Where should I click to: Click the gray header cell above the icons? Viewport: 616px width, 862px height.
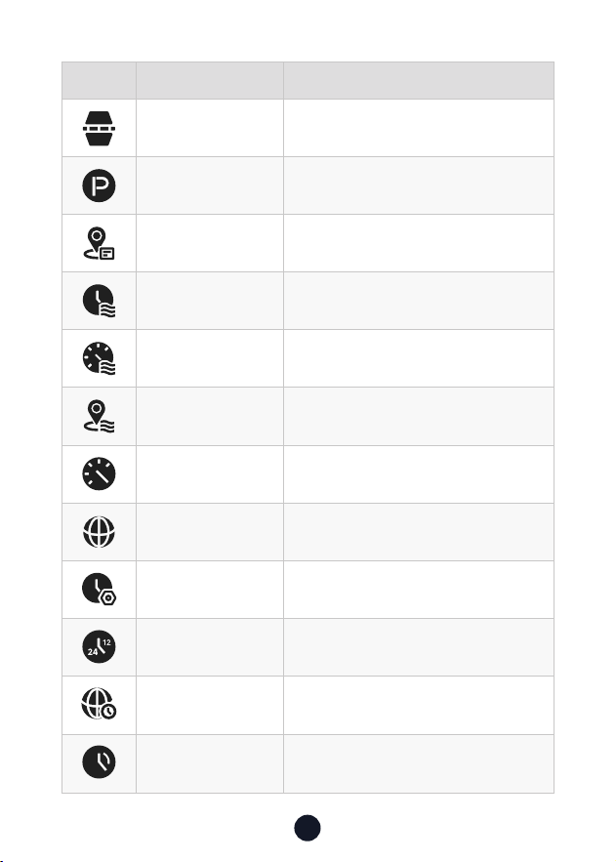(x=99, y=81)
